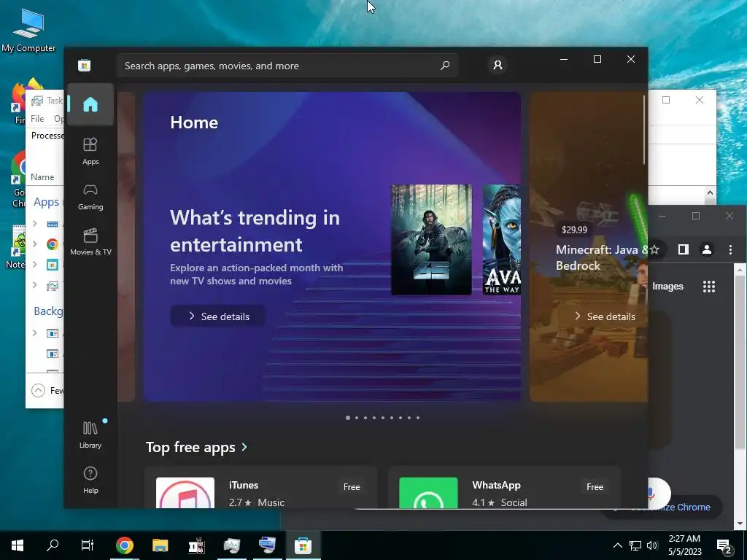The height and width of the screenshot is (560, 747).
Task: Open the Apps section in Store sidebar
Action: click(x=90, y=152)
